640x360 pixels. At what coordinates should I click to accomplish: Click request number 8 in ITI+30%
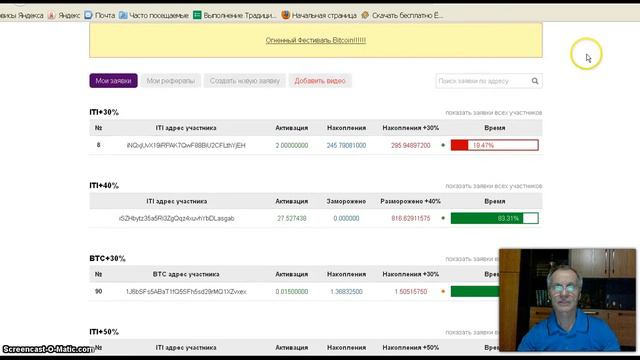click(x=98, y=145)
